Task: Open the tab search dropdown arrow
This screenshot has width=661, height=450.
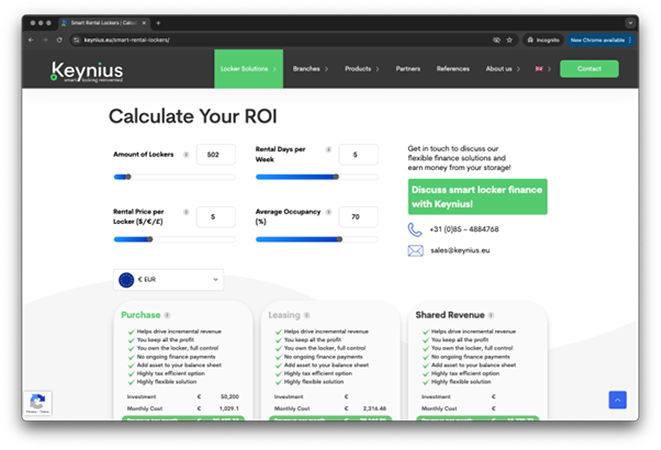Action: [x=630, y=23]
